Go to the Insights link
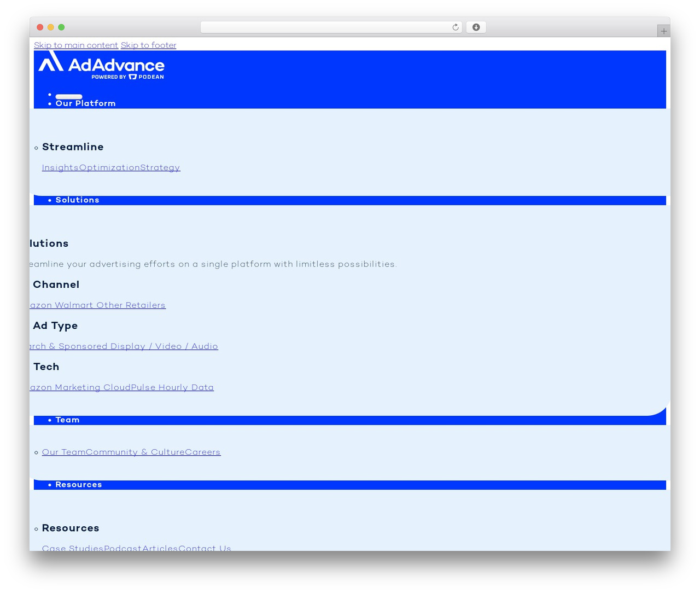 (60, 168)
